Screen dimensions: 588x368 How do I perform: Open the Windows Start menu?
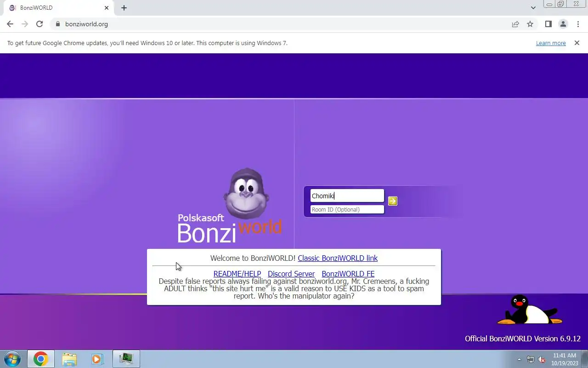12,359
